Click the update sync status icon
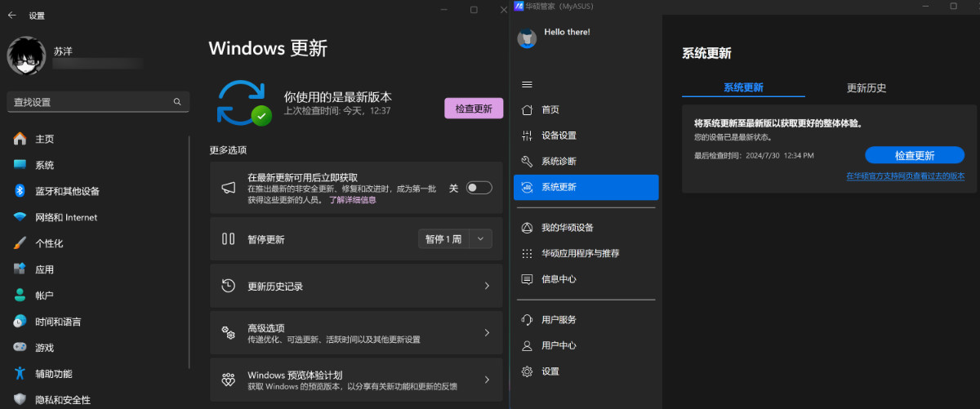The image size is (980, 409). point(243,101)
